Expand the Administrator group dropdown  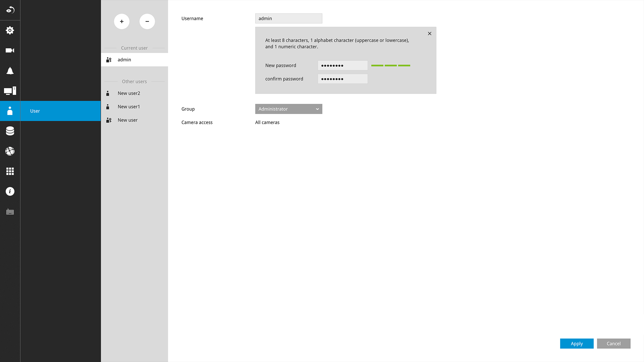coord(288,109)
